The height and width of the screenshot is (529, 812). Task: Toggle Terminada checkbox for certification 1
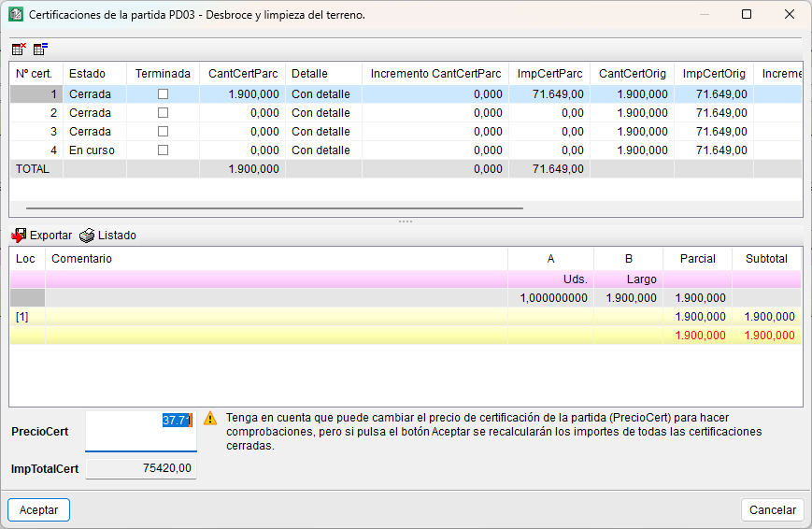[164, 93]
